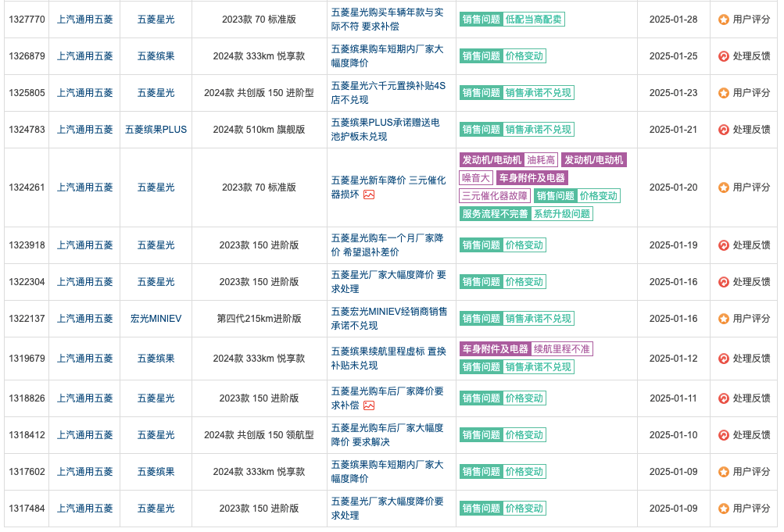Open complaint 五菱星光购车一个月厂家降价
The width and height of the screenshot is (784, 532).
(x=387, y=245)
